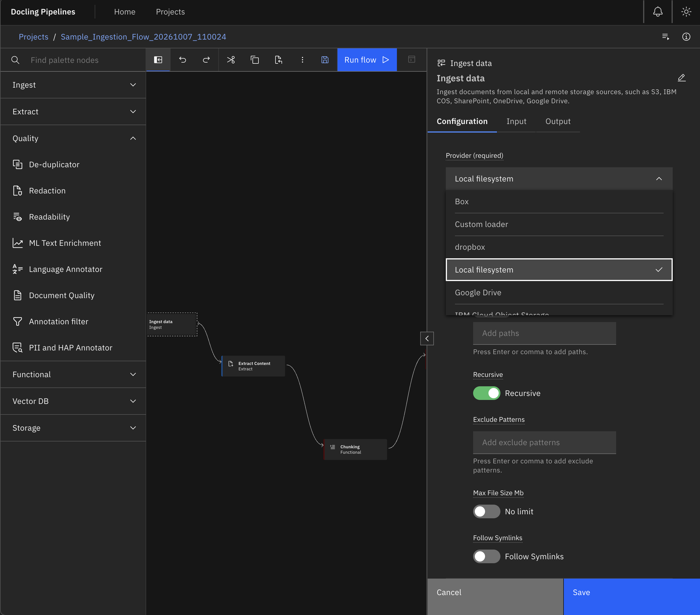The width and height of the screenshot is (700, 615).
Task: Expand the Vector DB palette category
Action: [73, 401]
